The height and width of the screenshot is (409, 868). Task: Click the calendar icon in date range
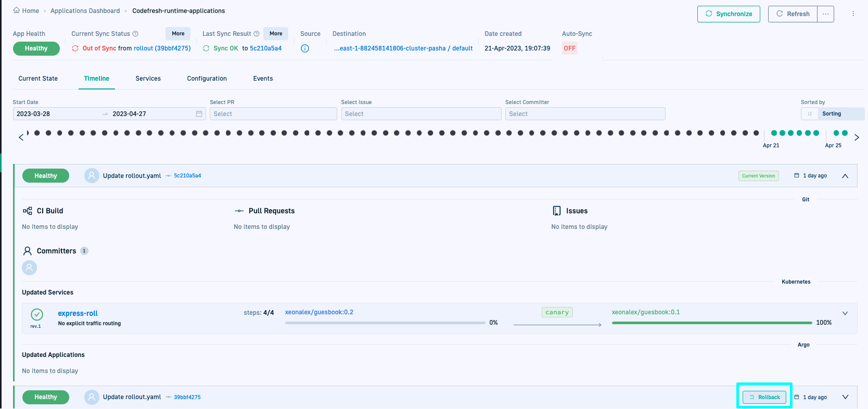[x=199, y=114]
